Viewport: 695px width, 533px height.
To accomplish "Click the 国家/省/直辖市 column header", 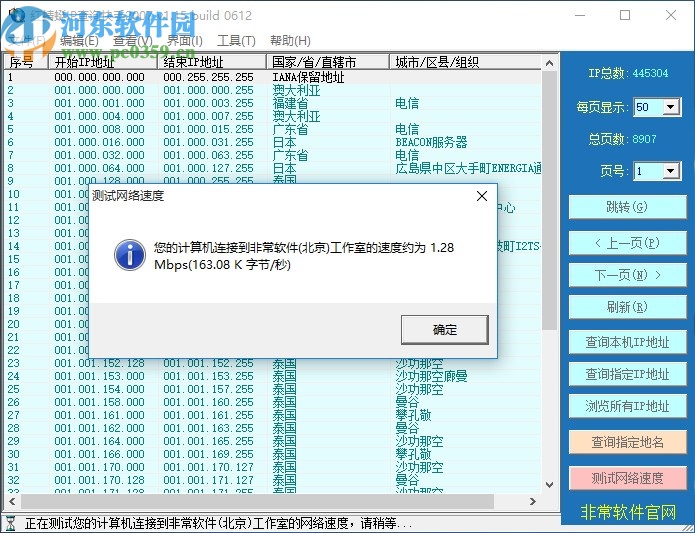I will (x=328, y=62).
